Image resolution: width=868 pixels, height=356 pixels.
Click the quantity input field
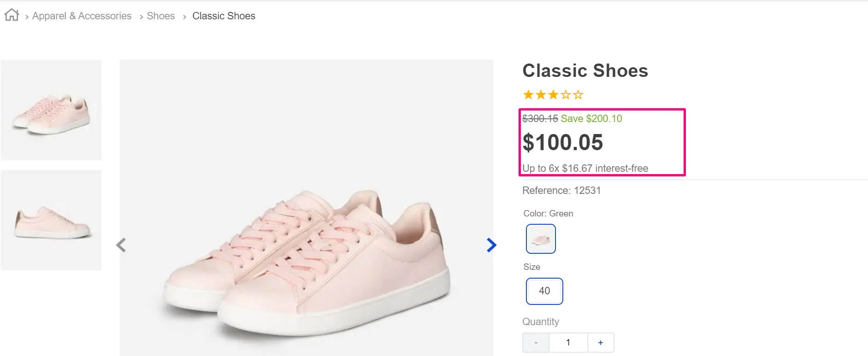[x=568, y=343]
